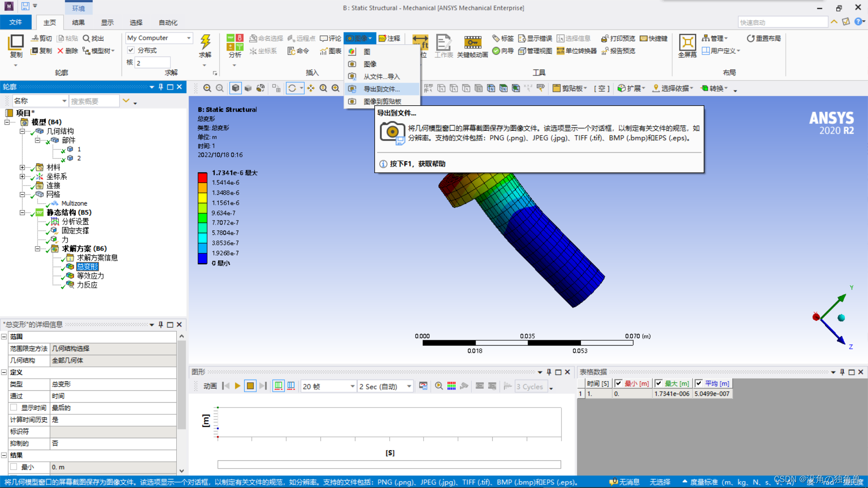This screenshot has width=868, height=488.
Task: Toggle the 分布式 distributed checkbox
Action: tap(131, 50)
